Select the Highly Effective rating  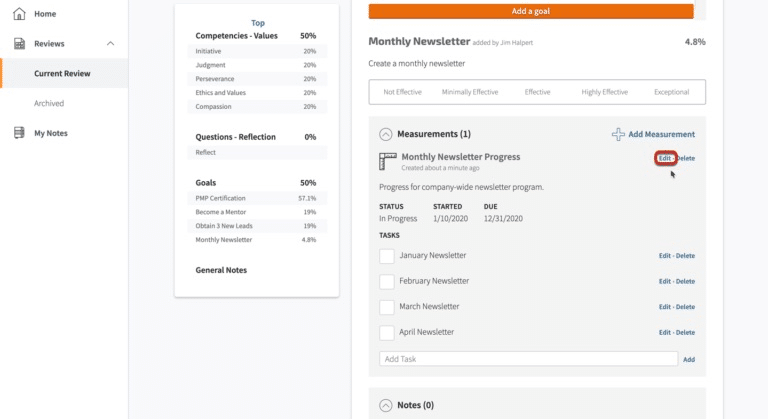(x=604, y=92)
